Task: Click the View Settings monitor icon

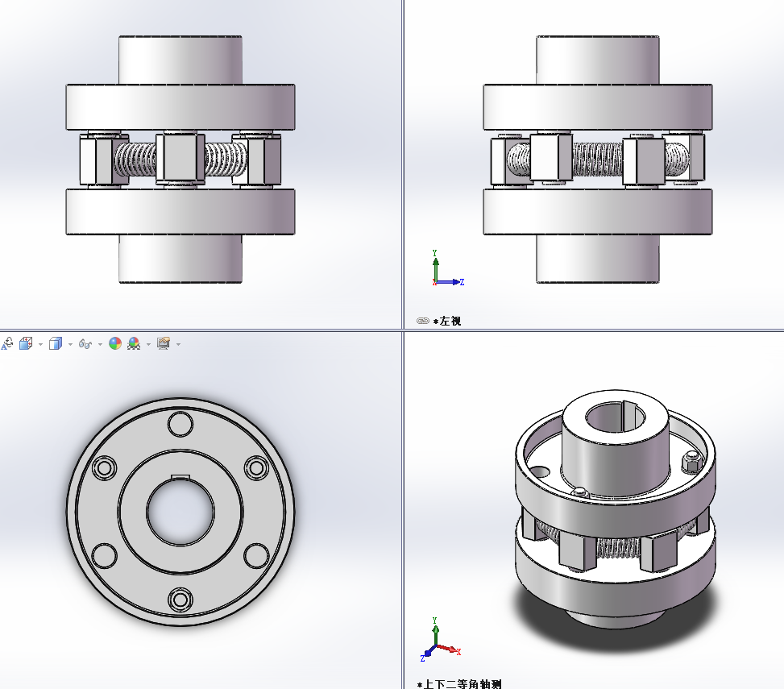Action: tap(164, 343)
